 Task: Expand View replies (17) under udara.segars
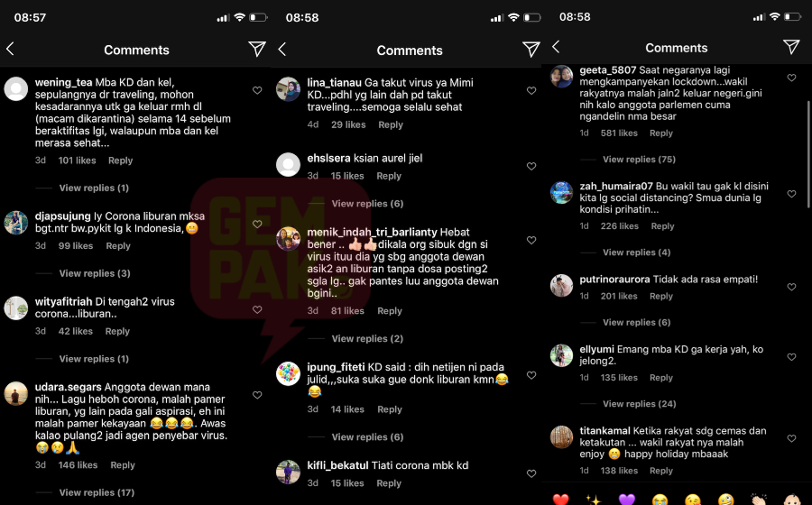click(x=97, y=492)
